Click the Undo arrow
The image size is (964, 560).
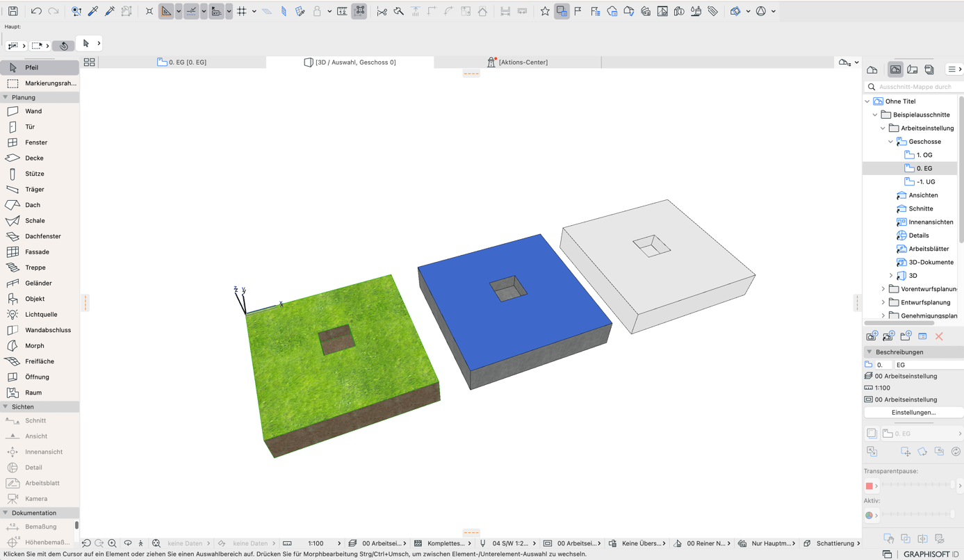[x=36, y=11]
